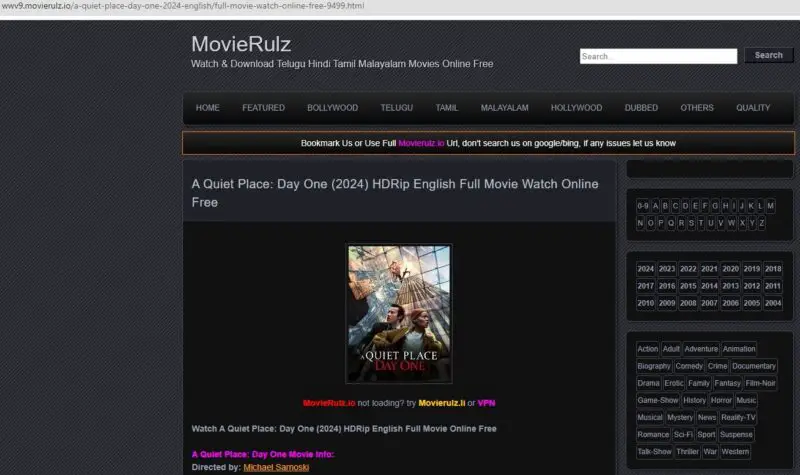Image resolution: width=800 pixels, height=475 pixels.
Task: Open the QUALITY menu item
Action: pyautogui.click(x=753, y=108)
